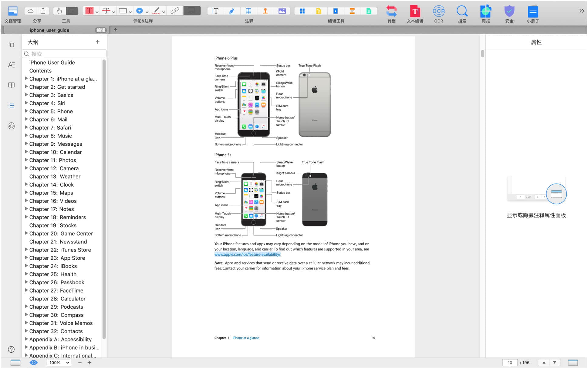Insert a table annotation

[x=248, y=11]
